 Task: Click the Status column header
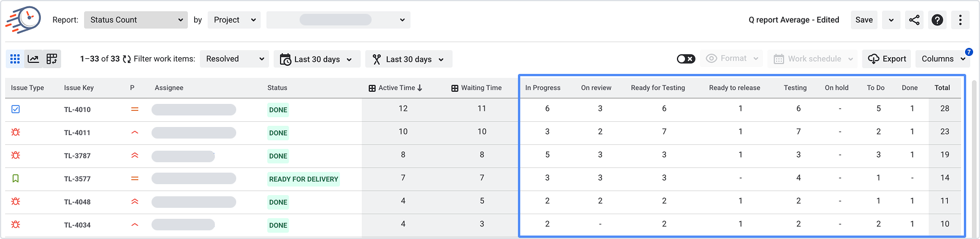coord(277,88)
